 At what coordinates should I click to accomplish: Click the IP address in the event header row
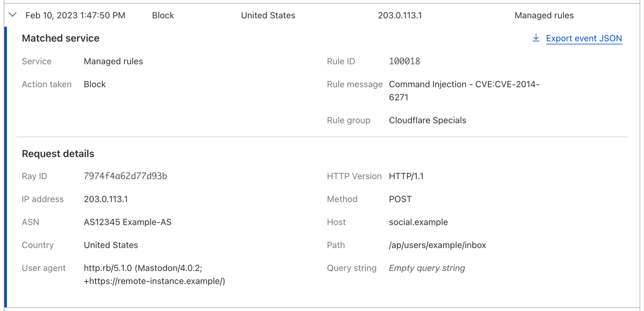click(x=400, y=16)
